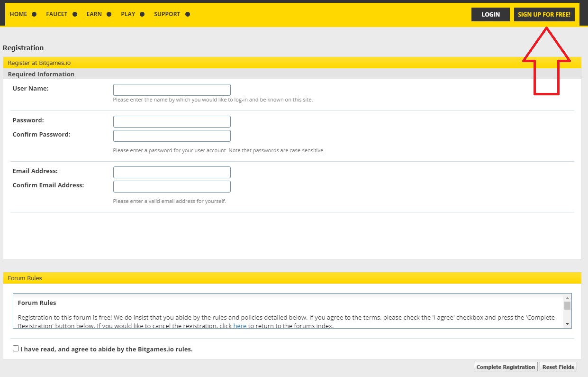The width and height of the screenshot is (588, 377).
Task: Focus the Email Address input field
Action: coord(172,173)
